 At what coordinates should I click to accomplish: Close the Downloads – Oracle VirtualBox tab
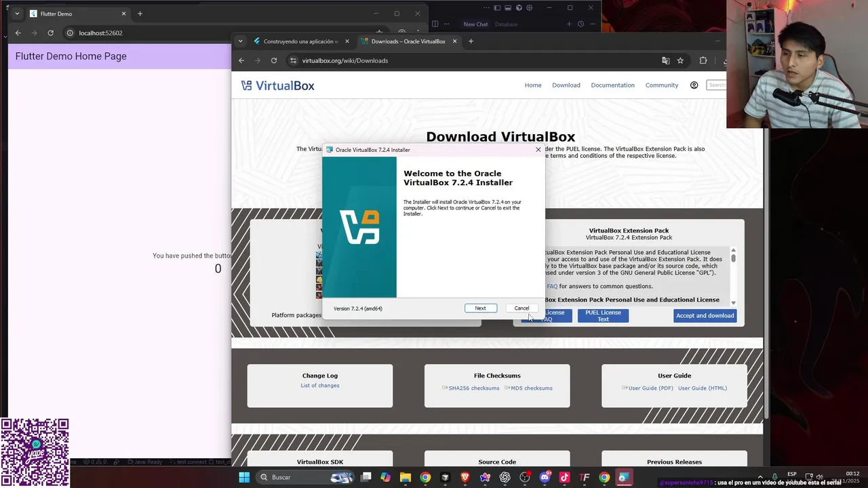coord(454,41)
